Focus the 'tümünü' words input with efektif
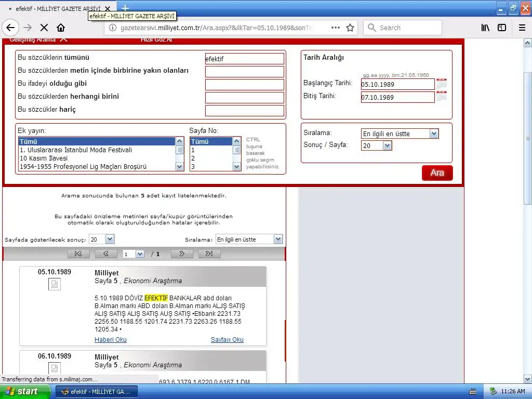 click(245, 59)
